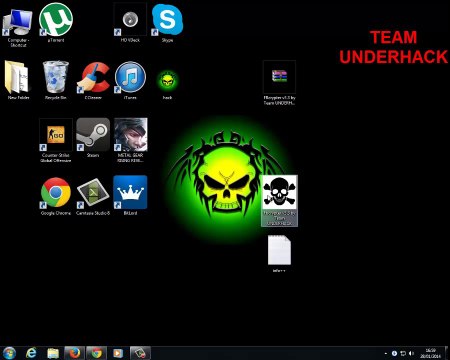This screenshot has width=450, height=360.
Task: Open the tray icon left of volume
Action: pos(403,353)
